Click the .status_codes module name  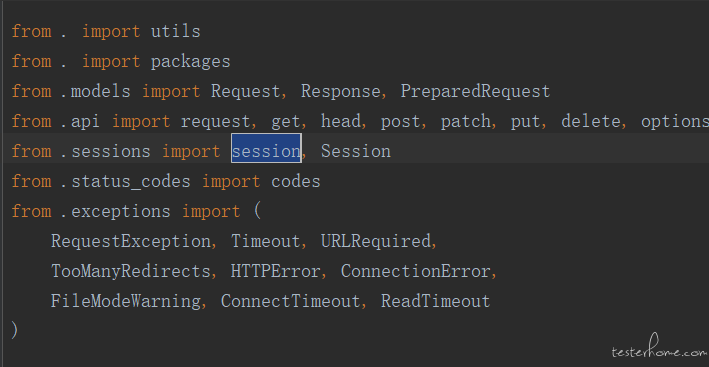pos(125,182)
